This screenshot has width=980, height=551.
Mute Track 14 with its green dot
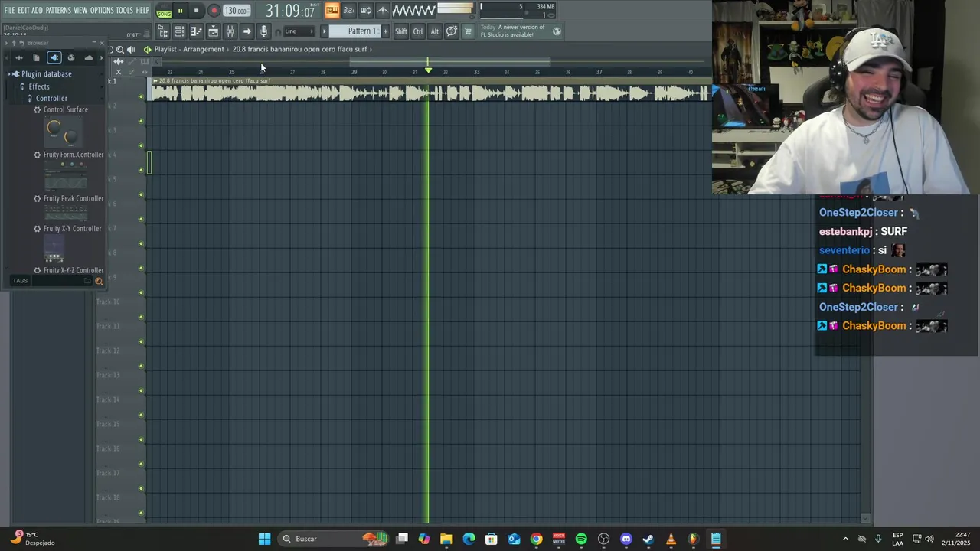point(141,415)
